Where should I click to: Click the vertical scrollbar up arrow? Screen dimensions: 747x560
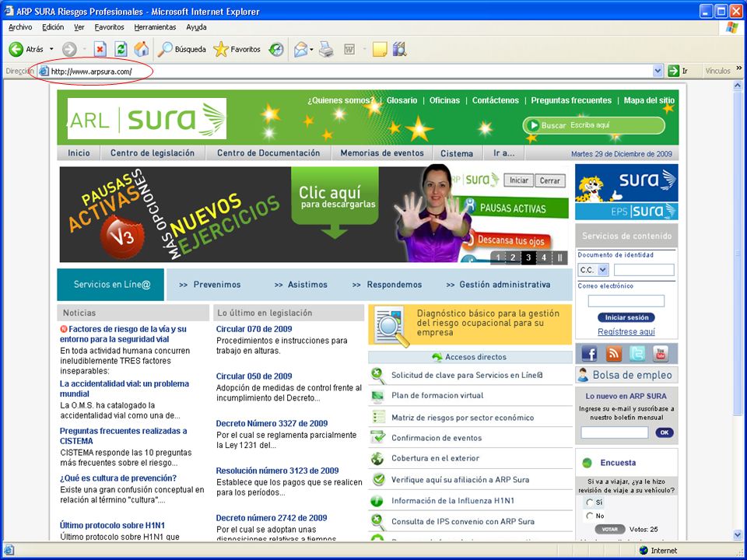click(x=738, y=86)
